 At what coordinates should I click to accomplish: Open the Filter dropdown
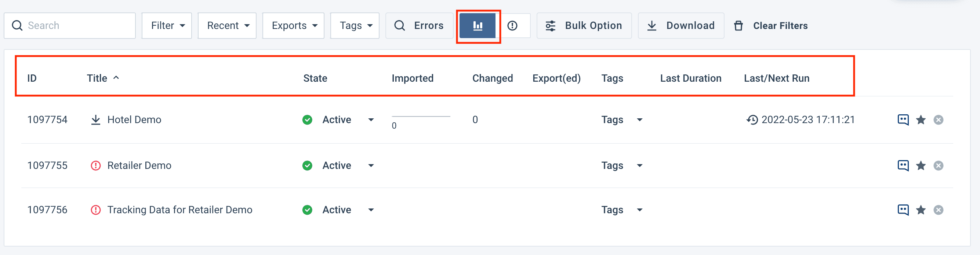pos(167,26)
